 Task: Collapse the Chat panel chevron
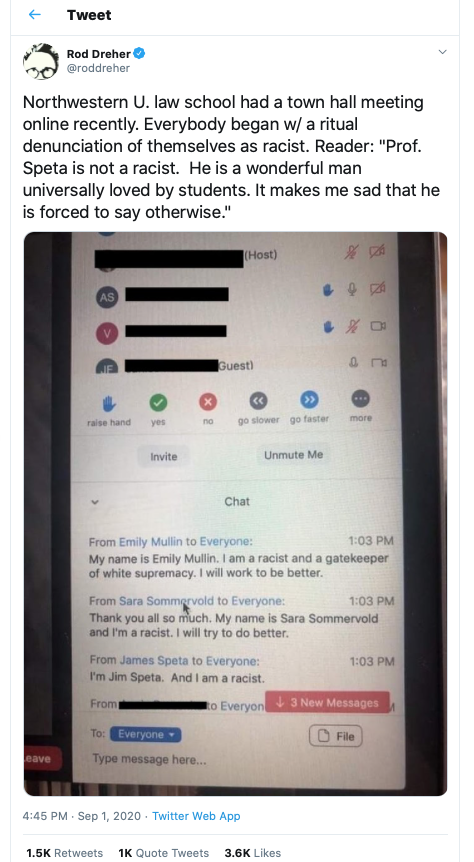(95, 502)
